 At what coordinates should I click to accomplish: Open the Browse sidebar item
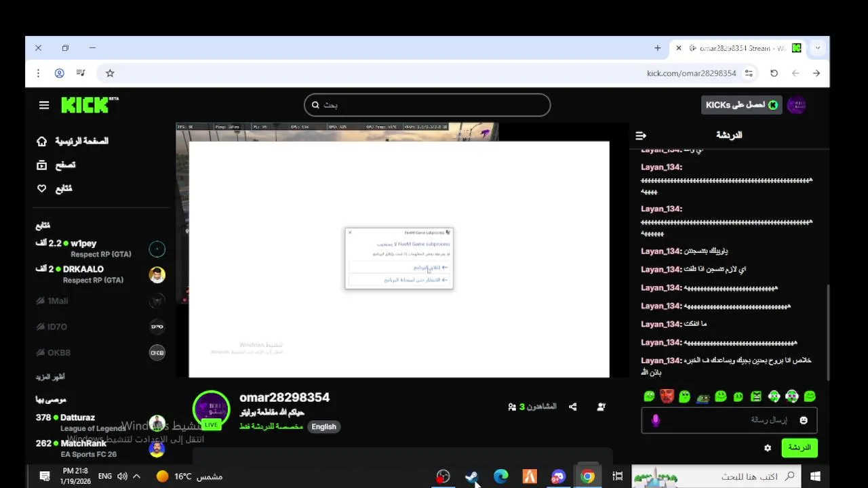[56, 165]
